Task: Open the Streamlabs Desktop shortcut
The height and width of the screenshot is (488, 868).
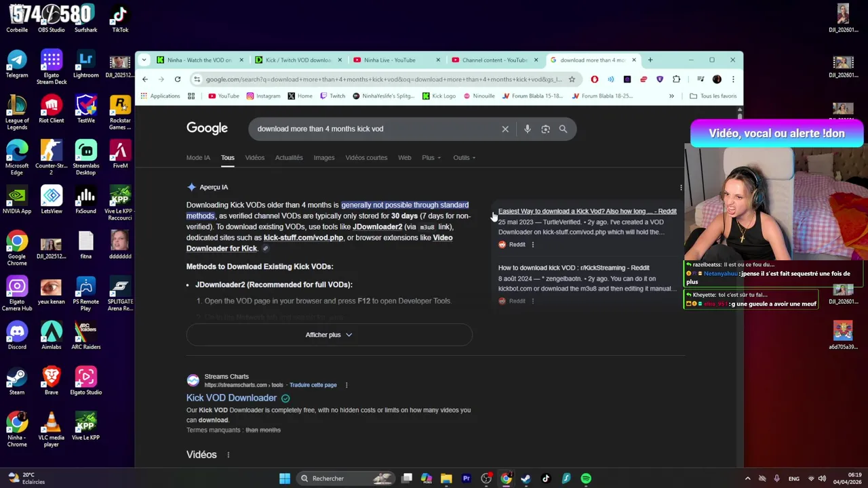Action: 85,158
